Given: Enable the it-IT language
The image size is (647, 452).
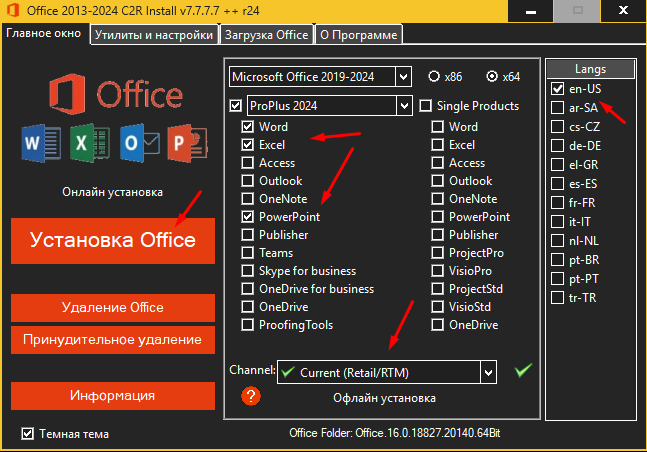Looking at the screenshot, I should tap(557, 222).
